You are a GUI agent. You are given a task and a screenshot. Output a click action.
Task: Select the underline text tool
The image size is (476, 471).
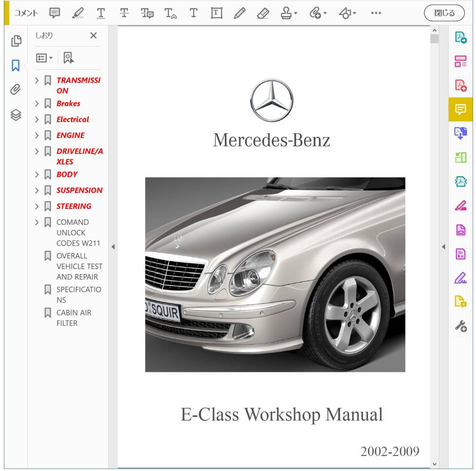102,13
